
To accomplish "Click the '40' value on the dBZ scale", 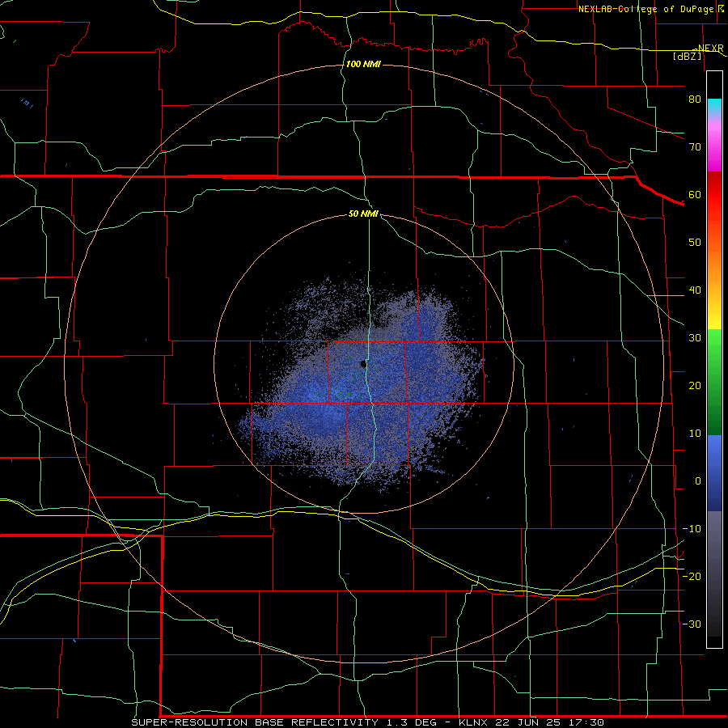I will pos(695,290).
